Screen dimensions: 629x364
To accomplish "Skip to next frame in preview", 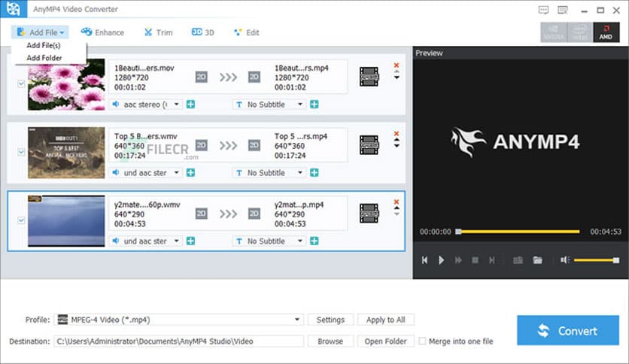I will [x=492, y=260].
